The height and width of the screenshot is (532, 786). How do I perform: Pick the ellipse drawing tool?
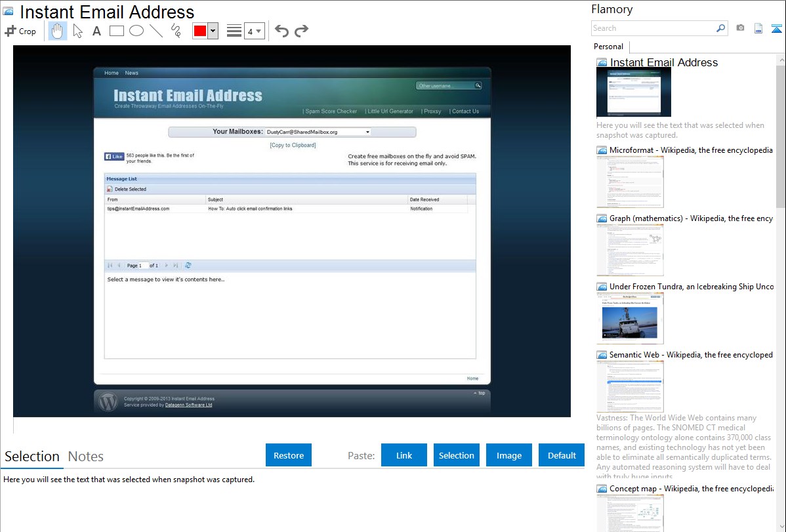coord(136,31)
